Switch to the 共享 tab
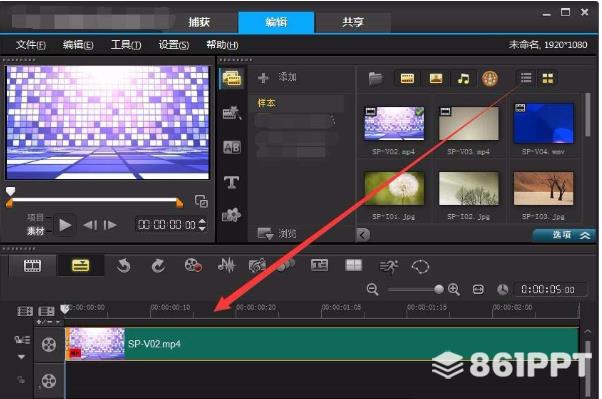Screen dimensions: 602x399 (x=352, y=22)
